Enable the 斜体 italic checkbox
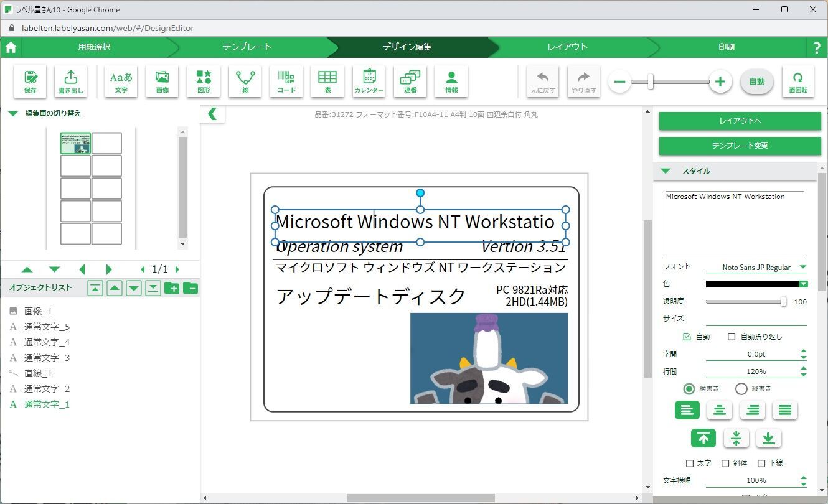The width and height of the screenshot is (828, 504). point(725,464)
